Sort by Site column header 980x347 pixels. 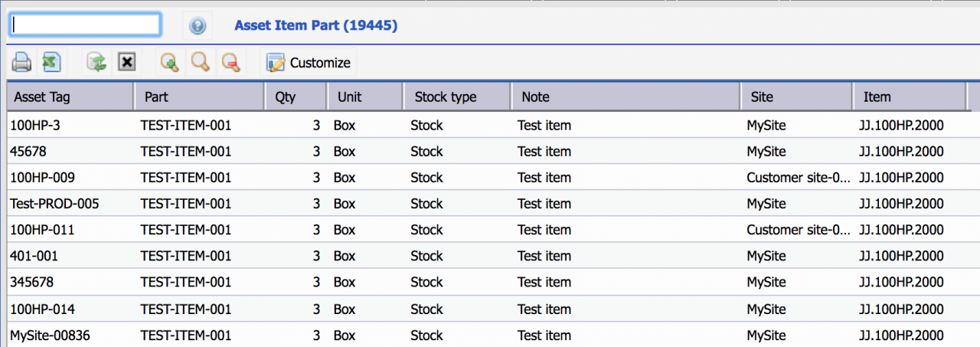796,97
